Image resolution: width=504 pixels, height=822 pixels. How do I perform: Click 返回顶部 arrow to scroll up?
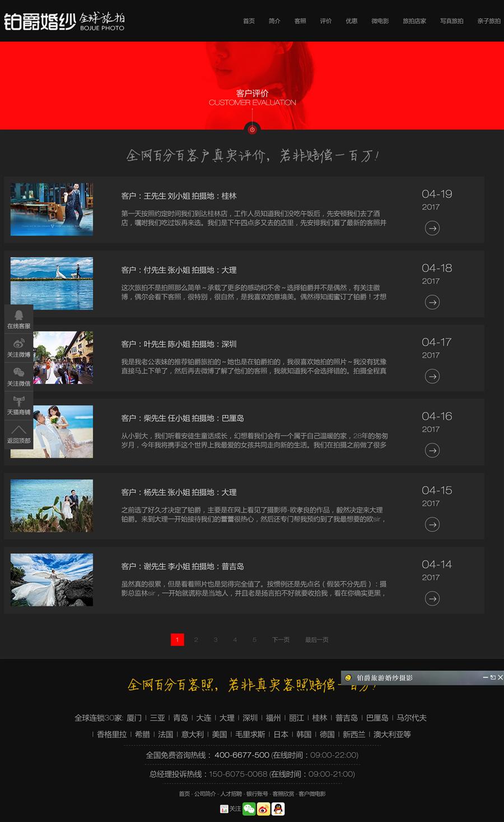coord(18,434)
